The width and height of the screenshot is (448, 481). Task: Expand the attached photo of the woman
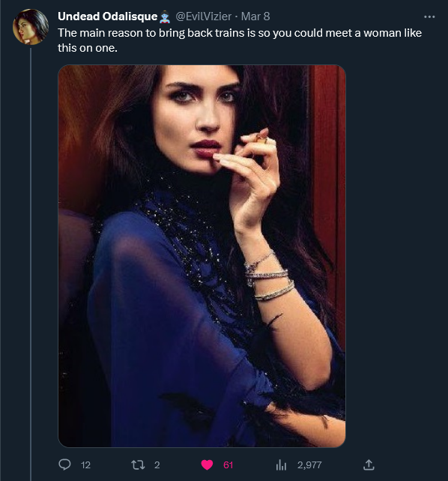pos(202,255)
